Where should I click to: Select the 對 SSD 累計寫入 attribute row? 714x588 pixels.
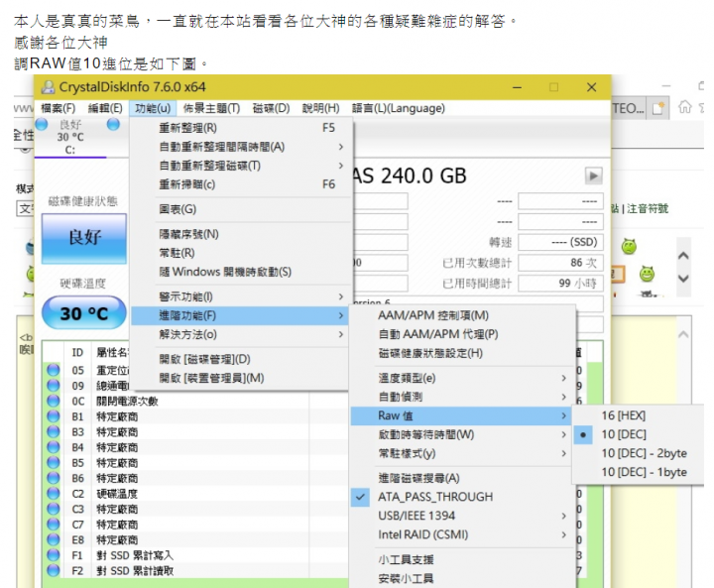[x=195, y=554]
